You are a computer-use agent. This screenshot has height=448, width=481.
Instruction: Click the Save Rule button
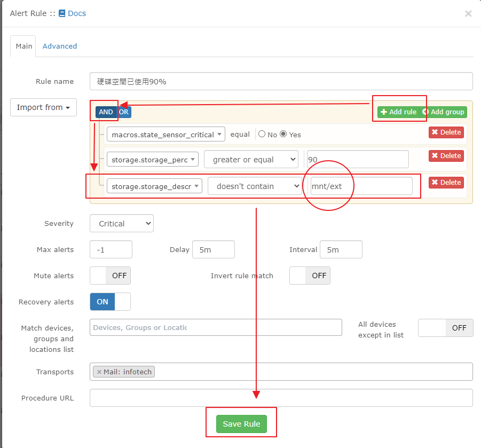241,424
